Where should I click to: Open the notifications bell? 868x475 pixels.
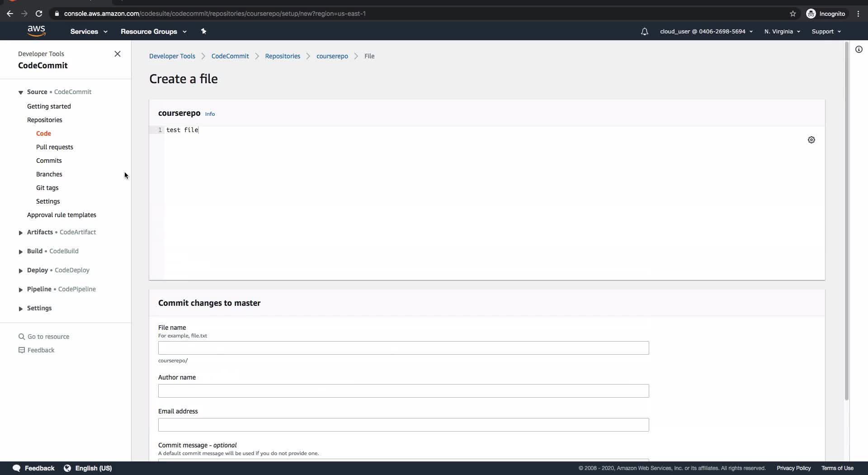pyautogui.click(x=644, y=32)
